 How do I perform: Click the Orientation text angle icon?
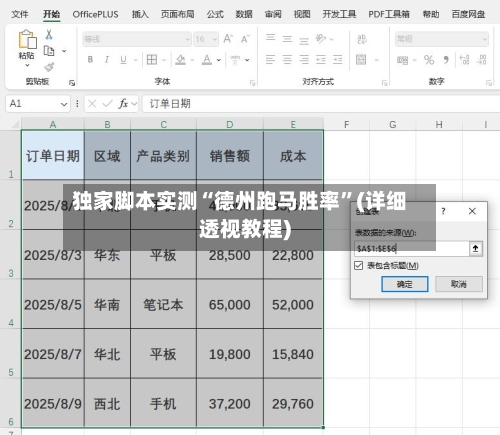[321, 39]
